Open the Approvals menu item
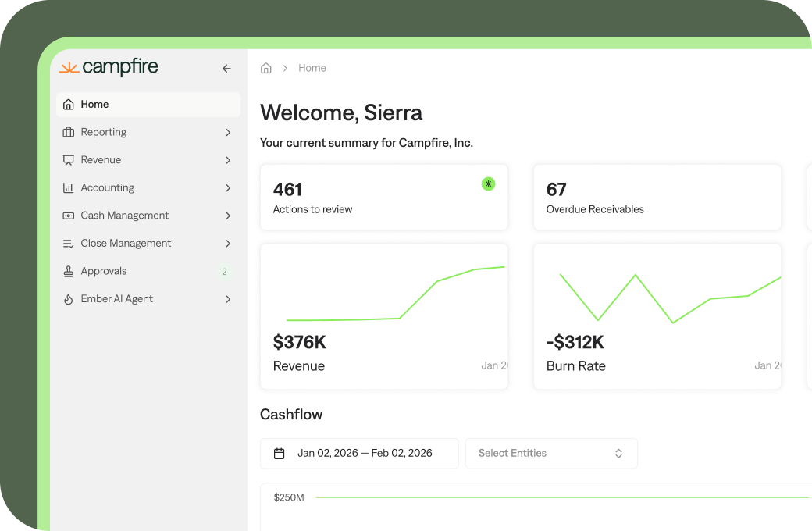 (x=148, y=271)
